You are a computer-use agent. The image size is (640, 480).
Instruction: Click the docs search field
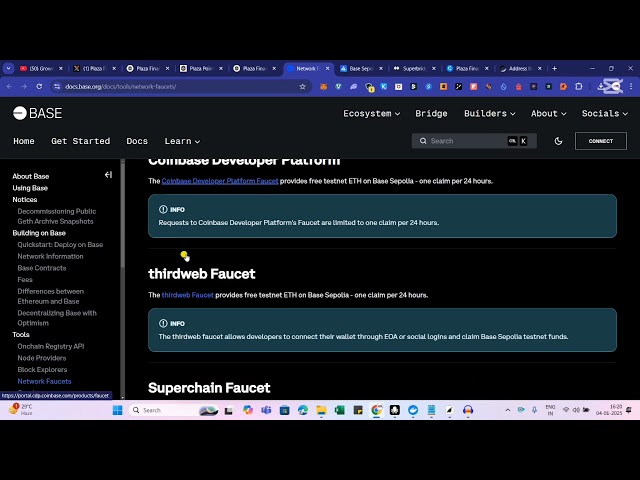pyautogui.click(x=474, y=141)
